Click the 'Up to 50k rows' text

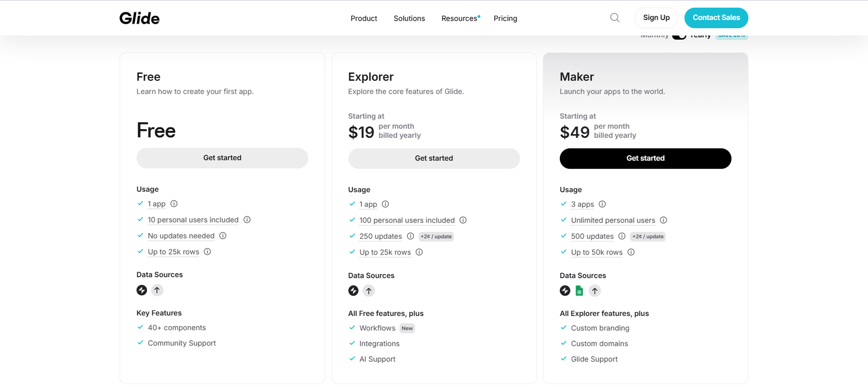597,252
